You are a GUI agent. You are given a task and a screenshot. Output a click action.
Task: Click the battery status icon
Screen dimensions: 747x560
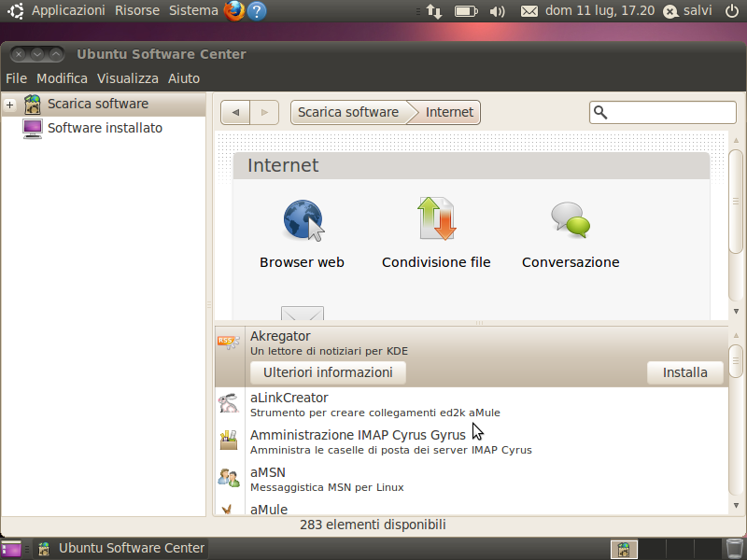466,11
